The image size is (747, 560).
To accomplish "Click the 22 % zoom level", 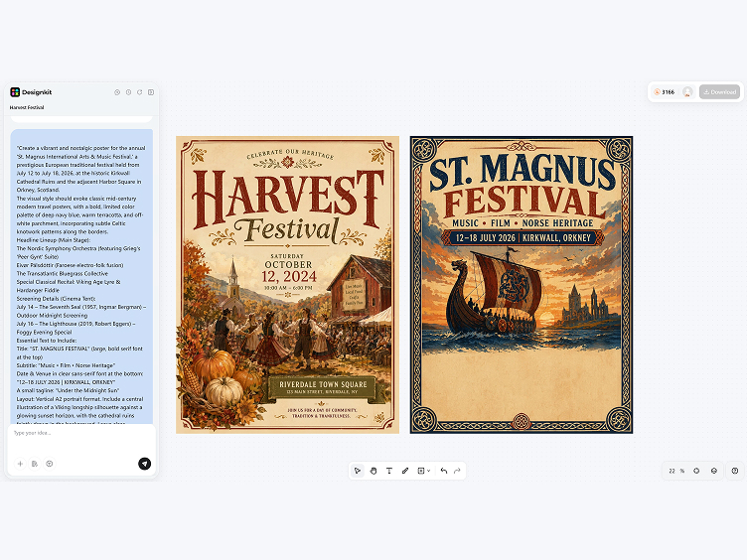I will [x=676, y=471].
